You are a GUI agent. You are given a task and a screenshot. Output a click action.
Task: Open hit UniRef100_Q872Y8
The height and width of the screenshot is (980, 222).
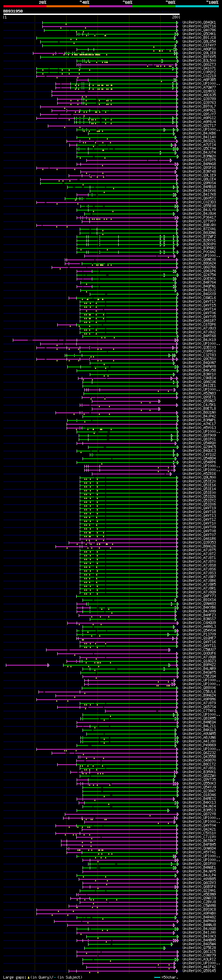199,814
